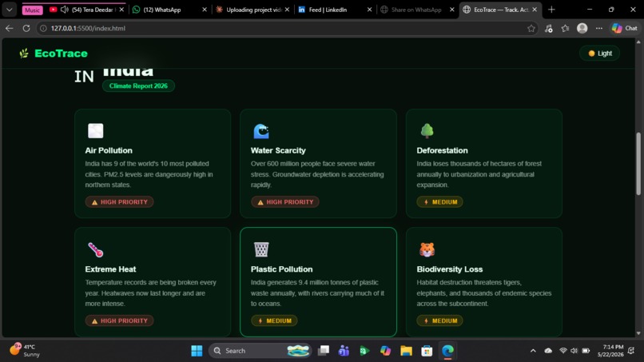Show hidden system tray icons
Viewport: 644px width, 362px height.
pyautogui.click(x=533, y=351)
